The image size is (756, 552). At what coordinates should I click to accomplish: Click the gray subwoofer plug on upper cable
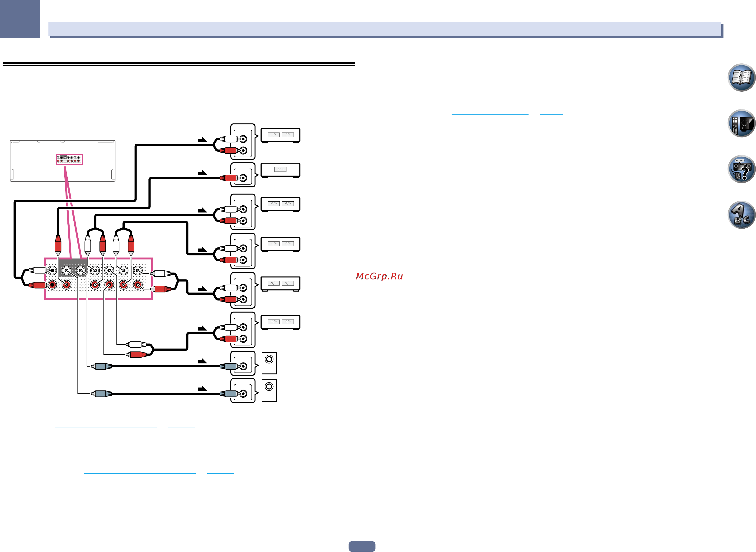tap(102, 366)
